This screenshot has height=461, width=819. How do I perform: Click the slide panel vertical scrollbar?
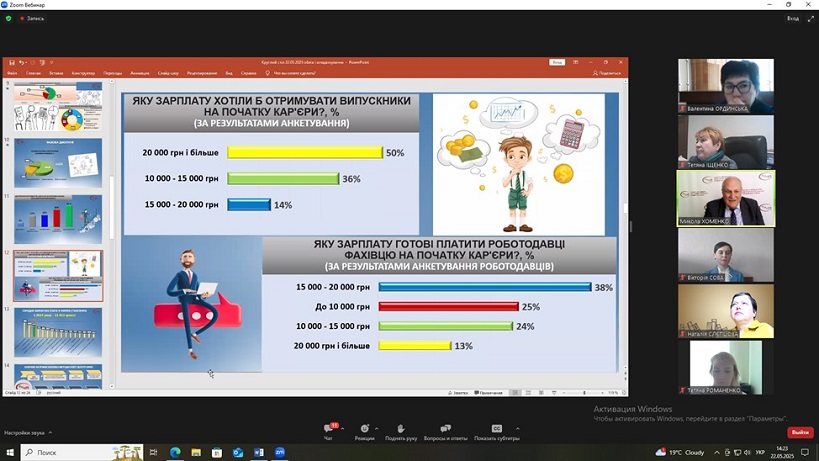tap(112, 209)
